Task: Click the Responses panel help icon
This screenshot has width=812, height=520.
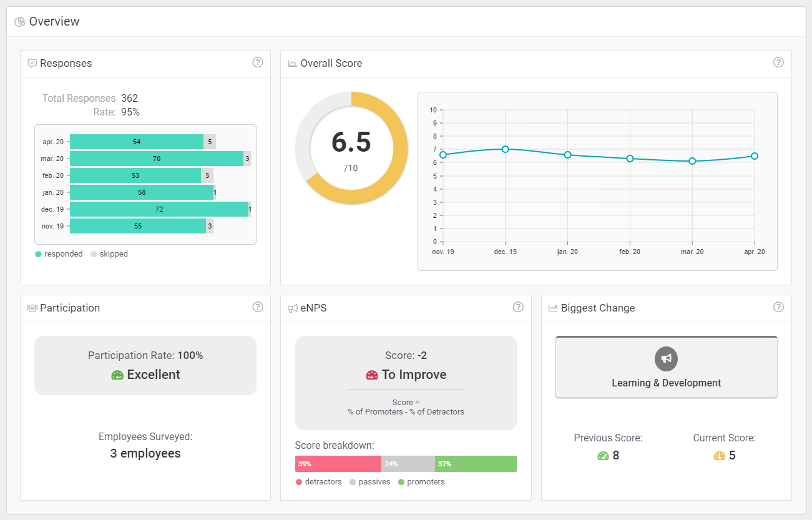Action: [x=257, y=62]
